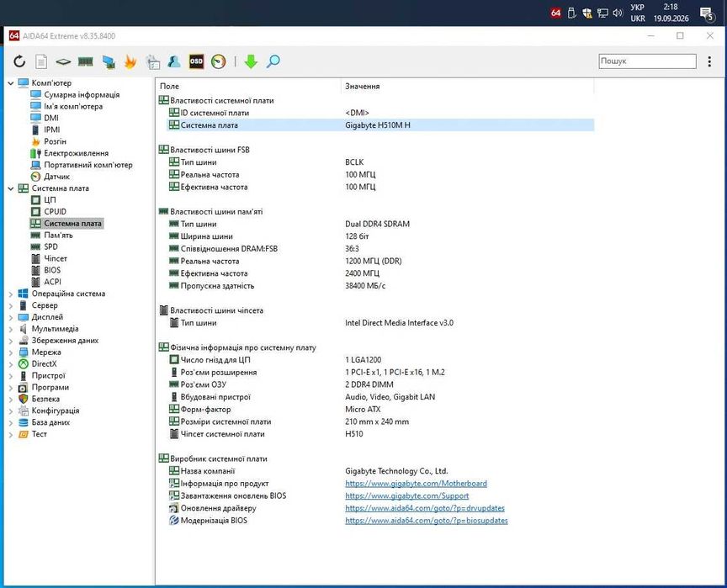Expand the Сервер tree node
This screenshot has width=727, height=588.
pyautogui.click(x=11, y=305)
